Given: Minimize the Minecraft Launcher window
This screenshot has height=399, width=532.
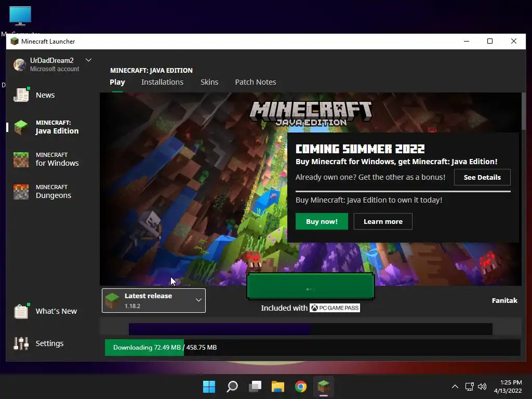Looking at the screenshot, I should [x=467, y=42].
